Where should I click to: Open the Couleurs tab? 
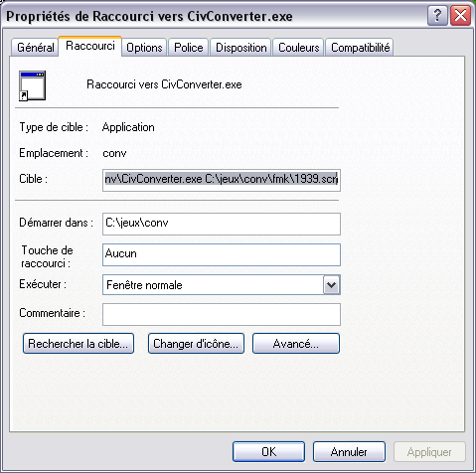pyautogui.click(x=298, y=48)
